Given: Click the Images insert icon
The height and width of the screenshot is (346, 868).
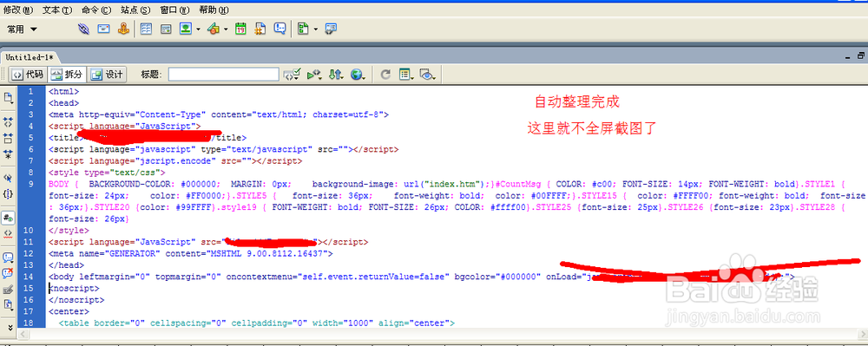Looking at the screenshot, I should coord(186,29).
